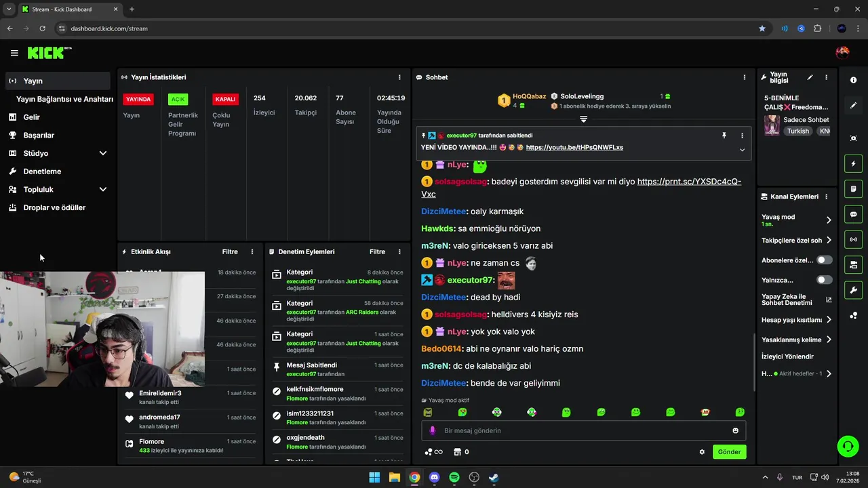This screenshot has height=488, width=868.
Task: Click the stream category thumbnail in Yayın bilgisi
Action: pos(772,125)
